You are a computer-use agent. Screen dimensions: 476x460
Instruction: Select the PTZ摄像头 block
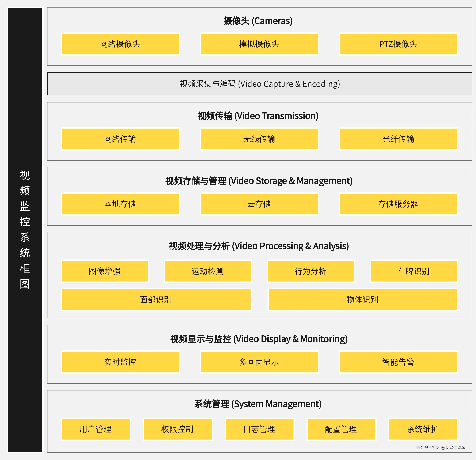tap(399, 44)
